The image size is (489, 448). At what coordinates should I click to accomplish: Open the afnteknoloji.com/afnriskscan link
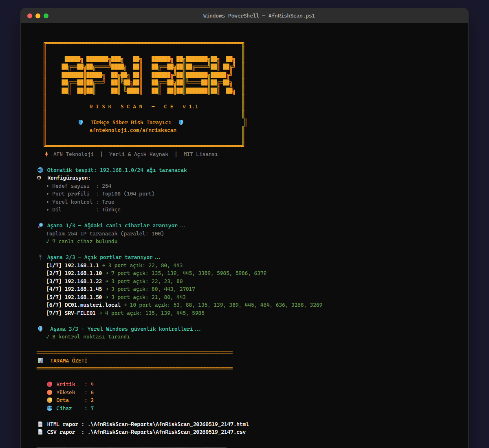[133, 130]
